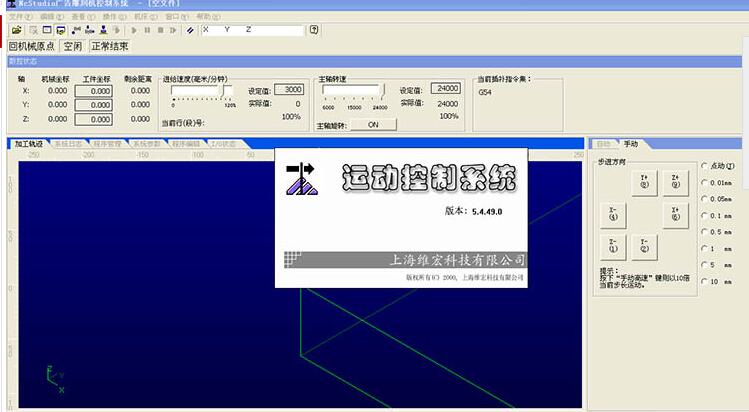Open the 操作 menu
The image size is (749, 412).
tap(114, 17)
